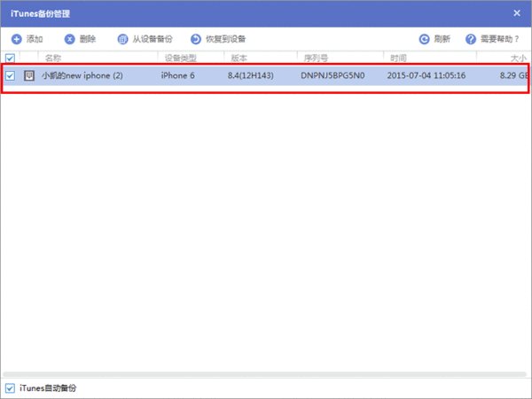Click the horizontal scrollbar at bottom
The height and width of the screenshot is (399, 532).
pyautogui.click(x=266, y=374)
